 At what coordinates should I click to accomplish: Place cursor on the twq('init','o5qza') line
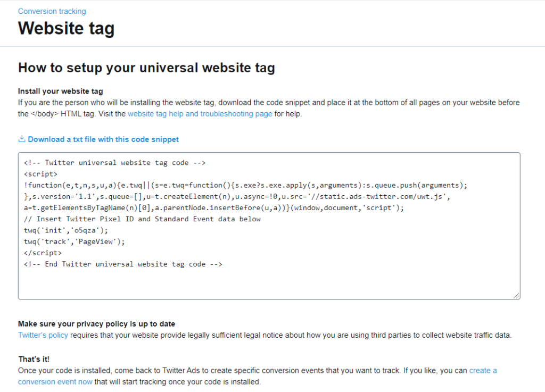pyautogui.click(x=65, y=230)
